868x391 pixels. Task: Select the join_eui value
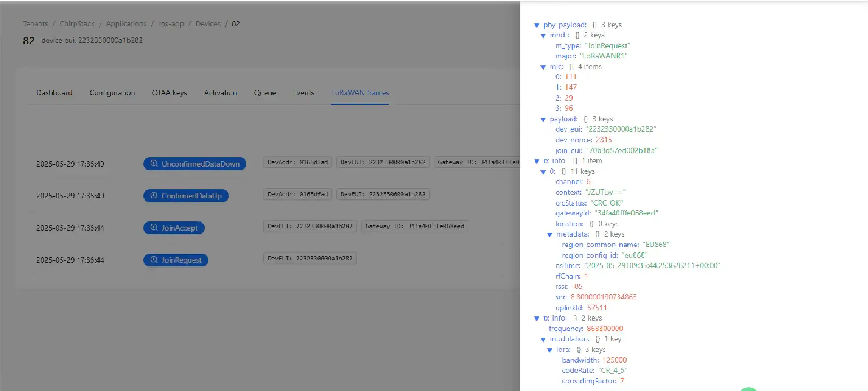coord(622,150)
